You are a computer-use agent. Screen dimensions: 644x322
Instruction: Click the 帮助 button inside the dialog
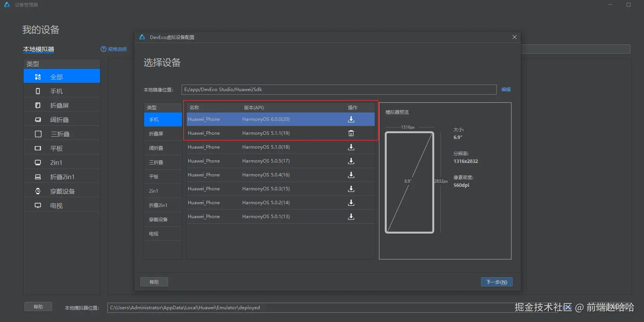[x=154, y=282]
